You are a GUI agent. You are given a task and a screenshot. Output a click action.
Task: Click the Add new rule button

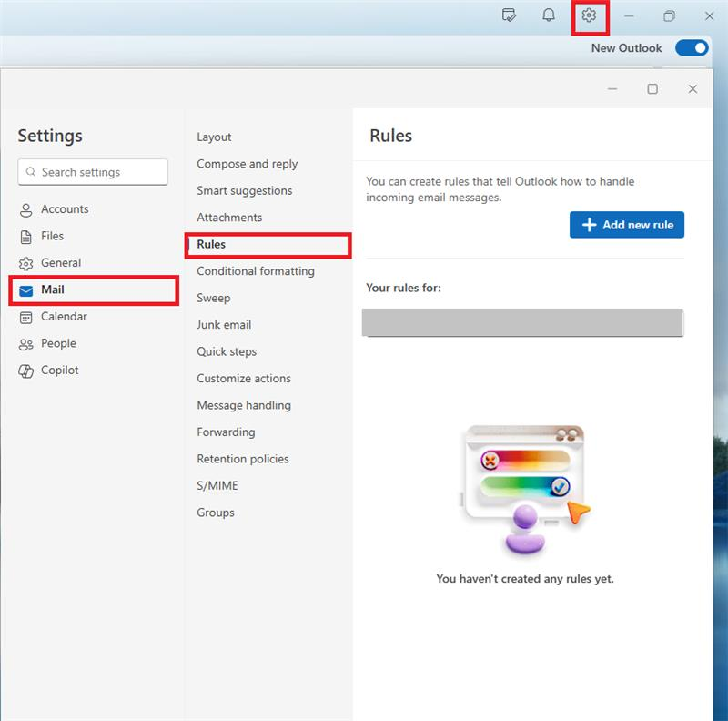pos(627,225)
